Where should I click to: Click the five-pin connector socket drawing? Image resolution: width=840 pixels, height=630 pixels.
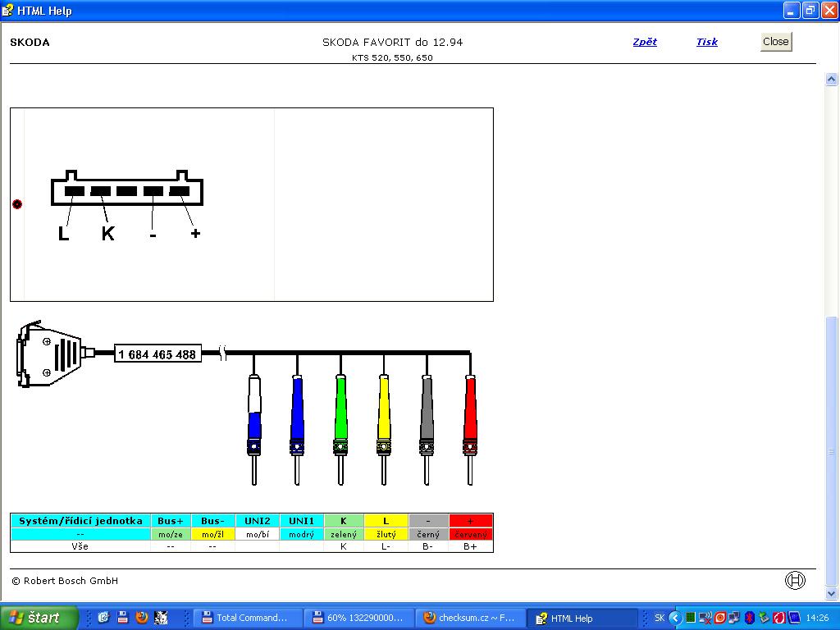coord(127,188)
